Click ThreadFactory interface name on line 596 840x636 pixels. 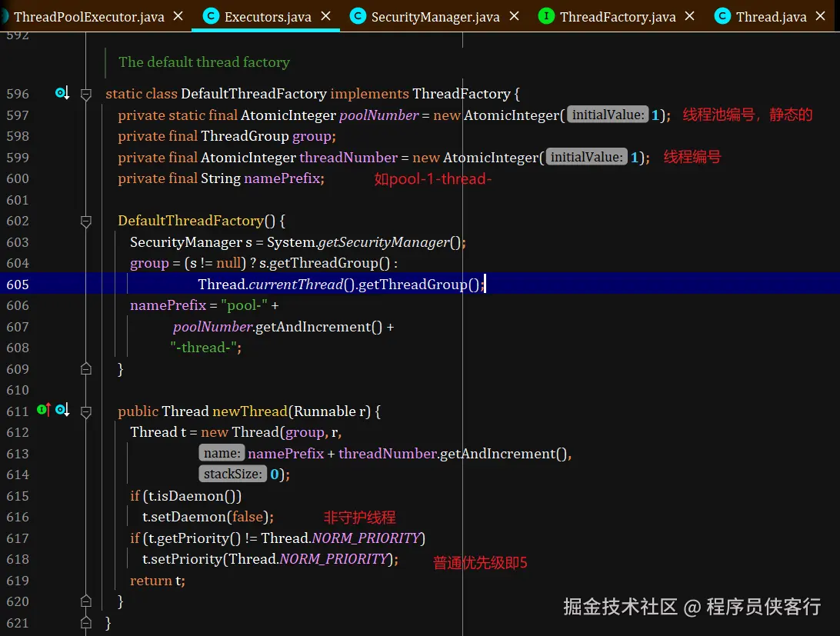(x=462, y=94)
